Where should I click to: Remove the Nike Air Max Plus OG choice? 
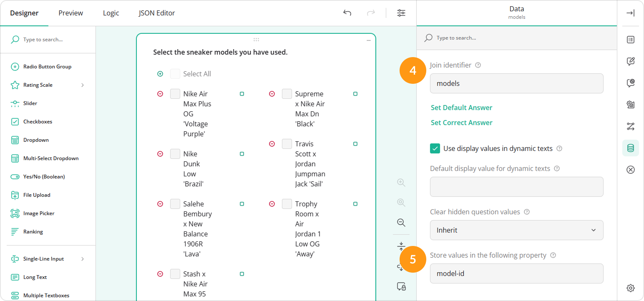pos(160,94)
